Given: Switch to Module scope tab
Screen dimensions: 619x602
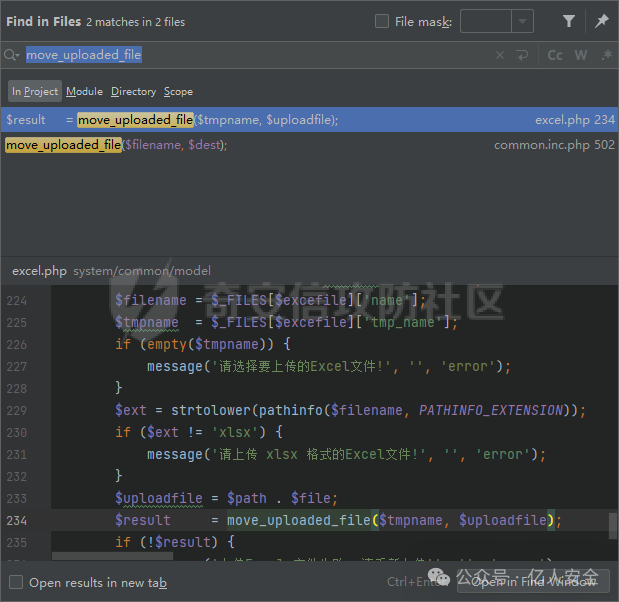Looking at the screenshot, I should coord(84,91).
